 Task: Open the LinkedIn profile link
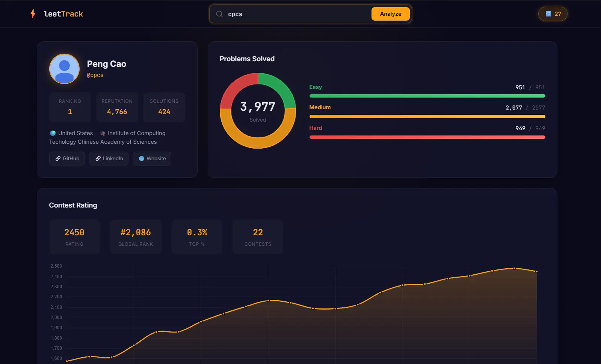[x=109, y=158]
